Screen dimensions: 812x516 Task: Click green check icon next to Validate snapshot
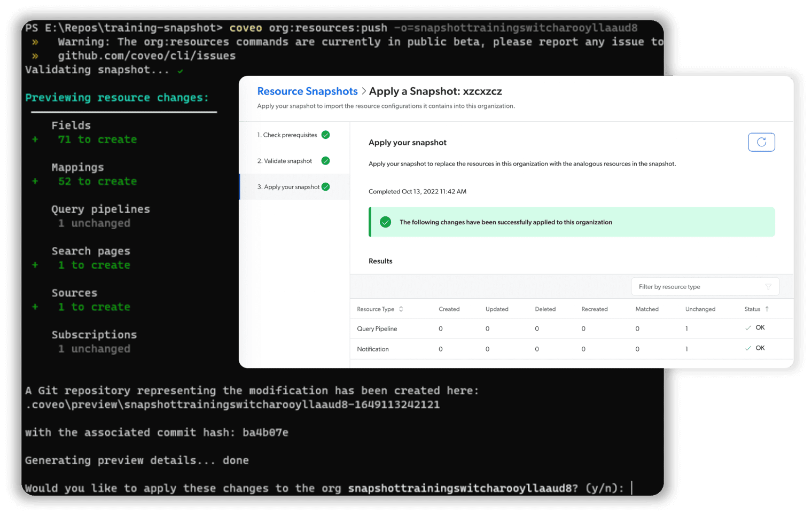[x=325, y=161]
